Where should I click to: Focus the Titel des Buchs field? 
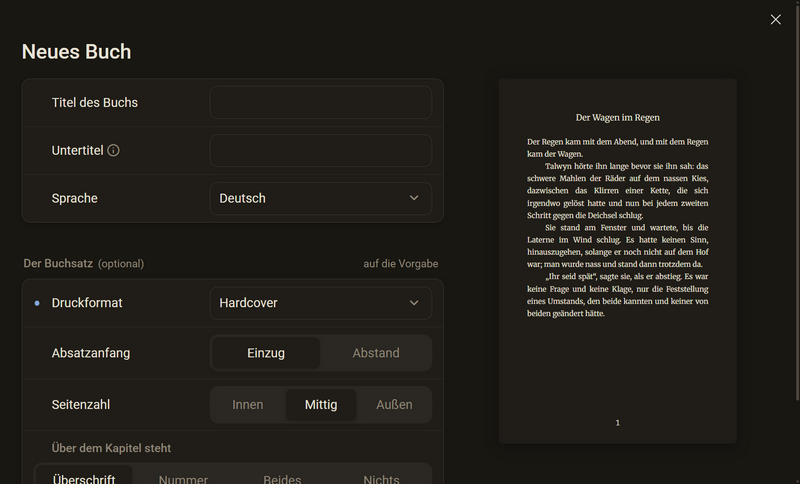pos(321,103)
